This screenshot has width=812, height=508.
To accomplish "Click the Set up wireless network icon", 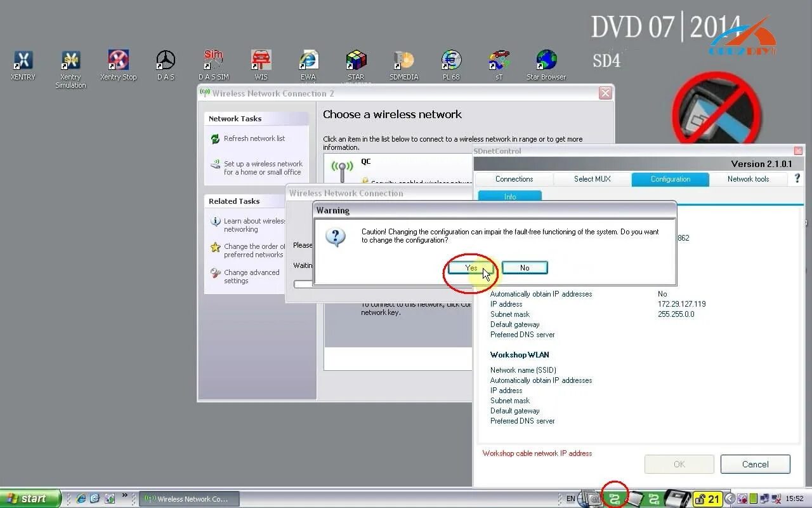I will point(215,164).
